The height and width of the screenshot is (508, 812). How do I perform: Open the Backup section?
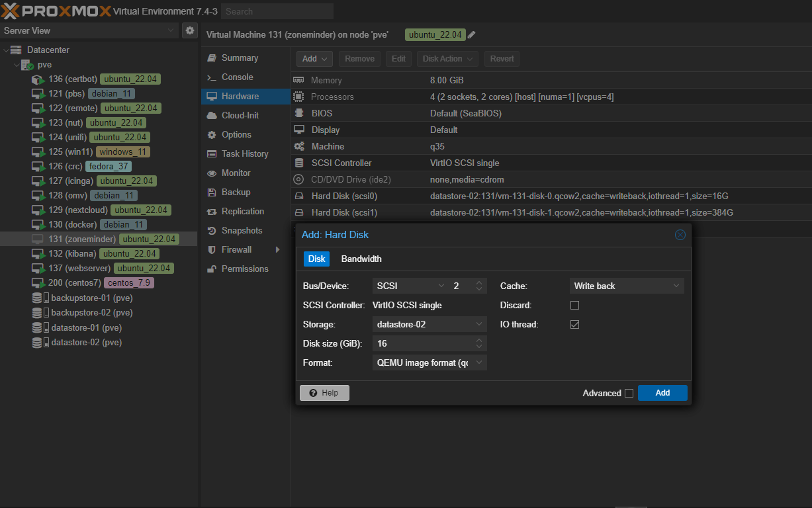[x=236, y=192]
